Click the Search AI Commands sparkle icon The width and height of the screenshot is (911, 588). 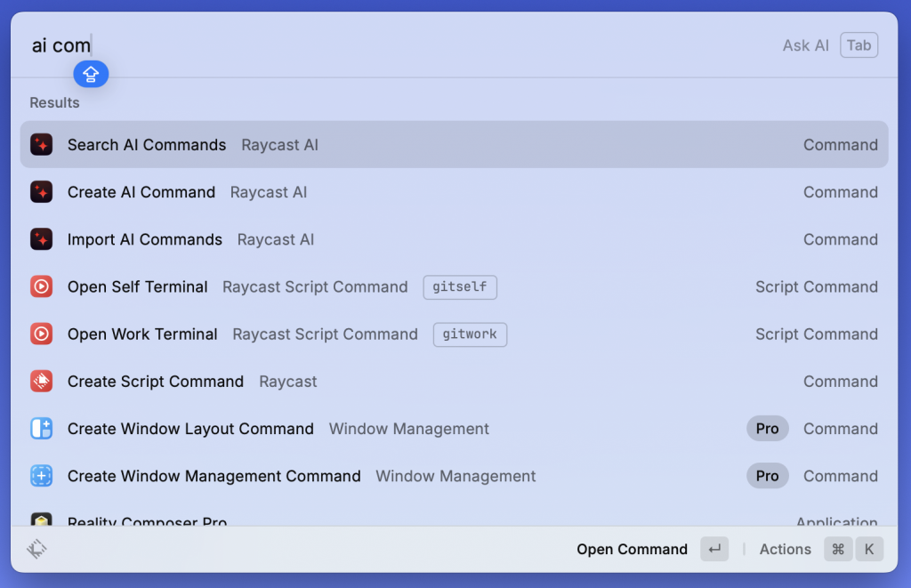tap(41, 145)
